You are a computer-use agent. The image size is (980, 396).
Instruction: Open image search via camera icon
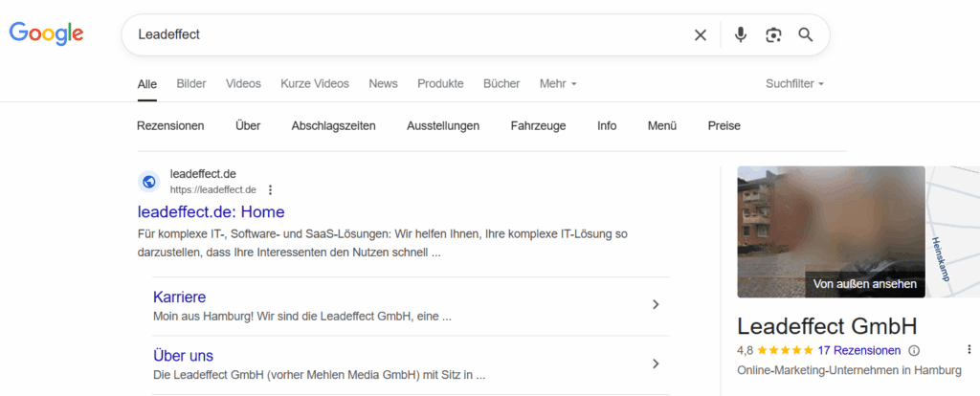pyautogui.click(x=773, y=35)
